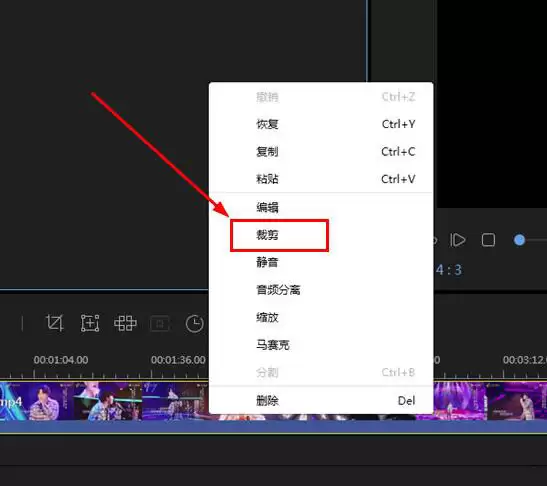The height and width of the screenshot is (486, 547).
Task: Click the Zoom region tool icon
Action: point(90,323)
